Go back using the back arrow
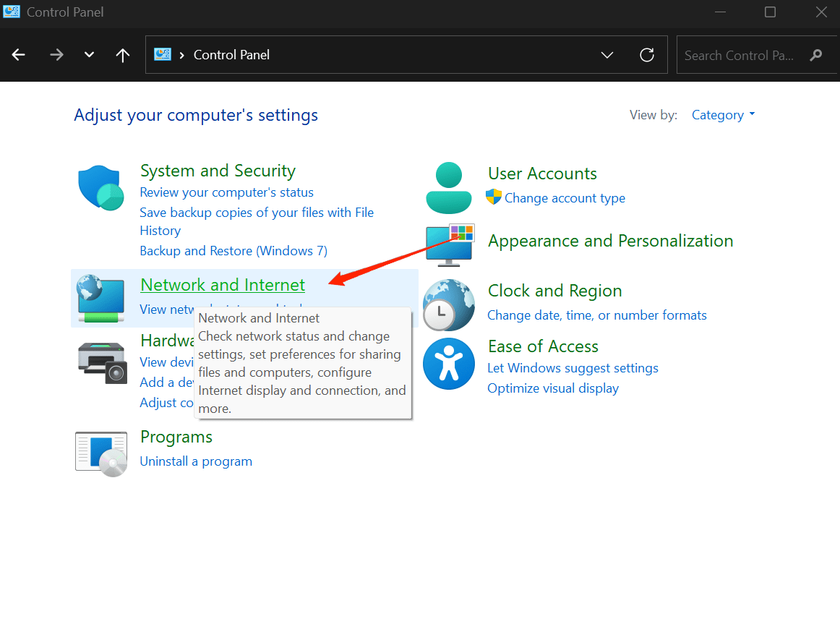 (19, 55)
